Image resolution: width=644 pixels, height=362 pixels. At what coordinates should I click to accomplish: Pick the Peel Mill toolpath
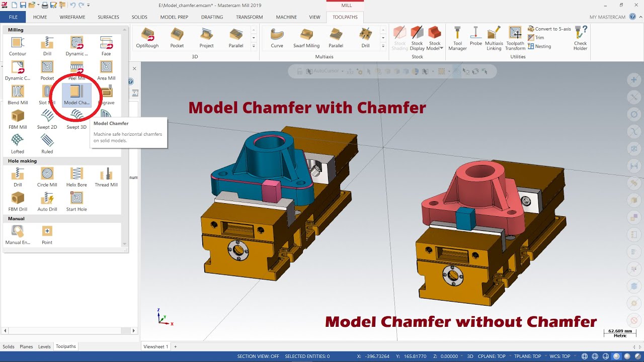click(x=76, y=70)
